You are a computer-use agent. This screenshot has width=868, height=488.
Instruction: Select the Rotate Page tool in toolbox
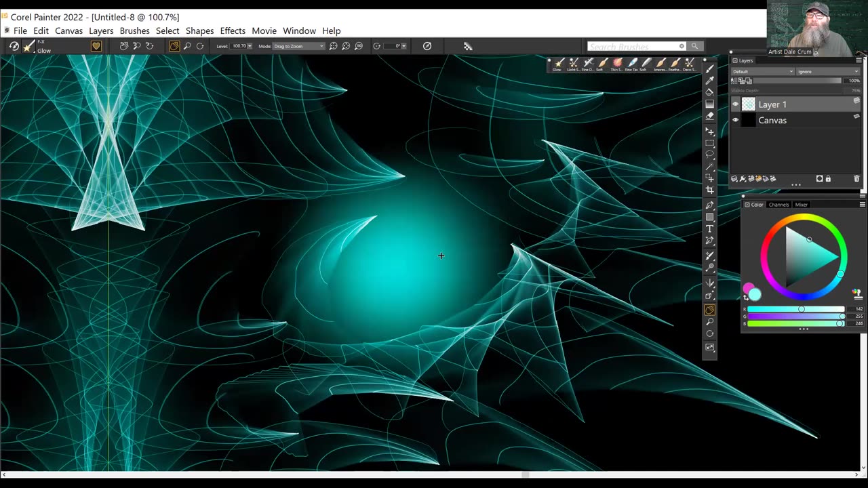pos(710,333)
